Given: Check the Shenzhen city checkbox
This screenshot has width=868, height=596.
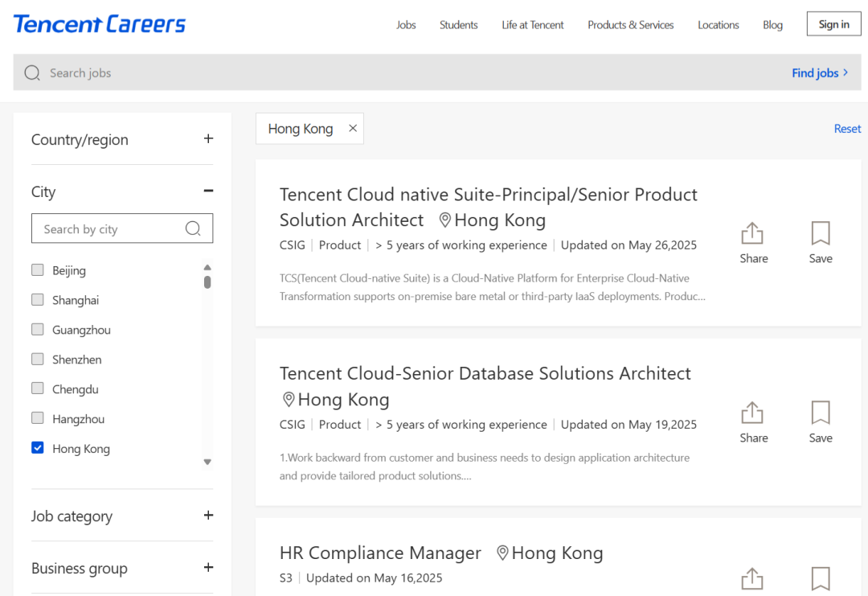Looking at the screenshot, I should tap(38, 359).
